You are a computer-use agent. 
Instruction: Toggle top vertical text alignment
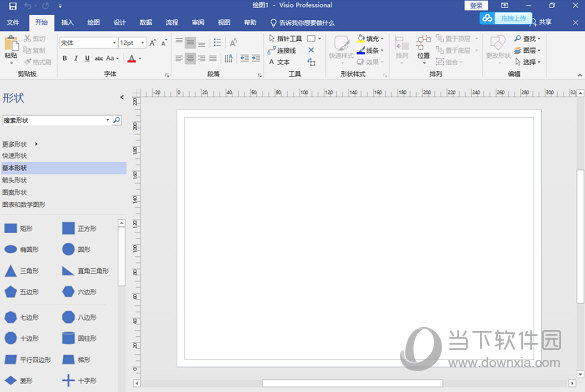[179, 42]
